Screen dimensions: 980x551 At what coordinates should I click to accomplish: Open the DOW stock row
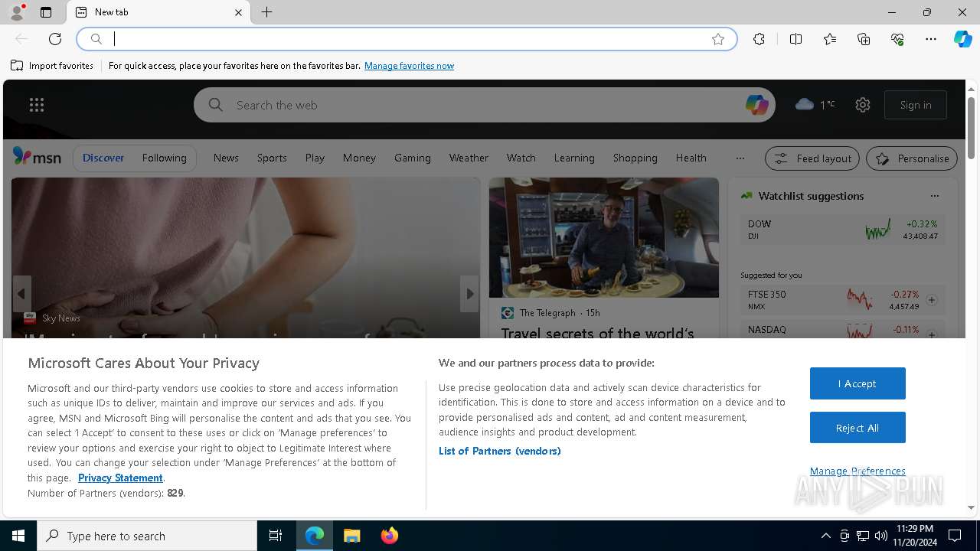pyautogui.click(x=842, y=230)
